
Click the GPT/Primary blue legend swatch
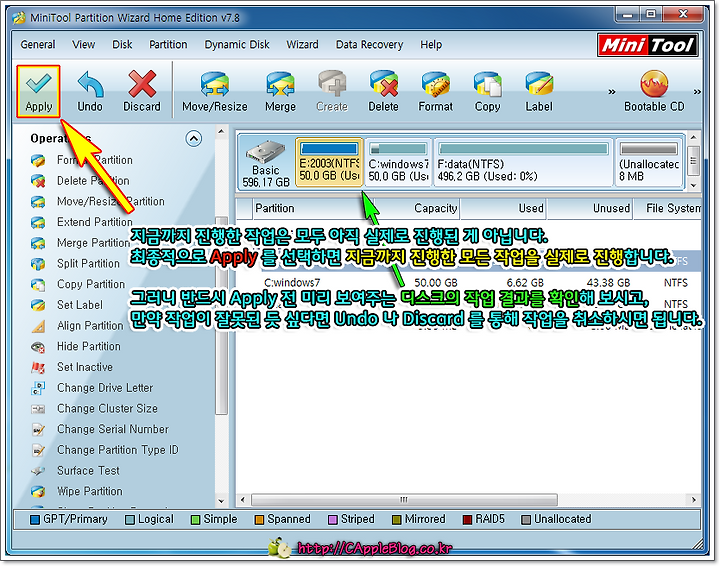(34, 520)
